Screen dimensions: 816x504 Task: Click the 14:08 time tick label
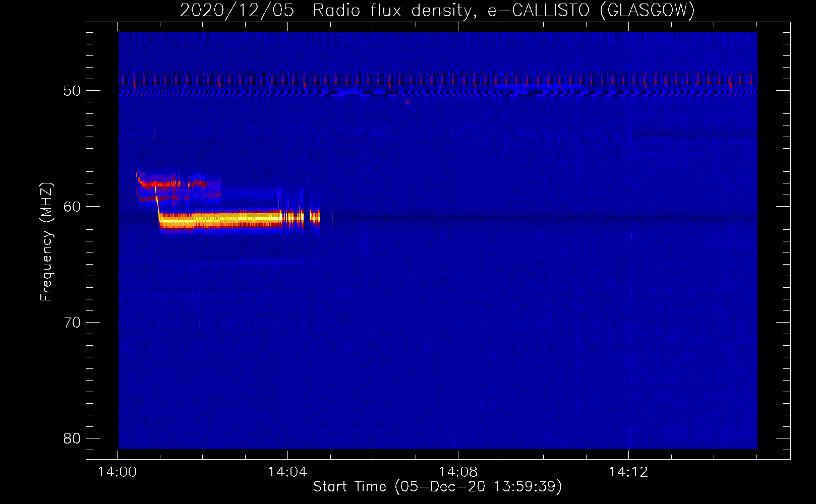coord(458,472)
